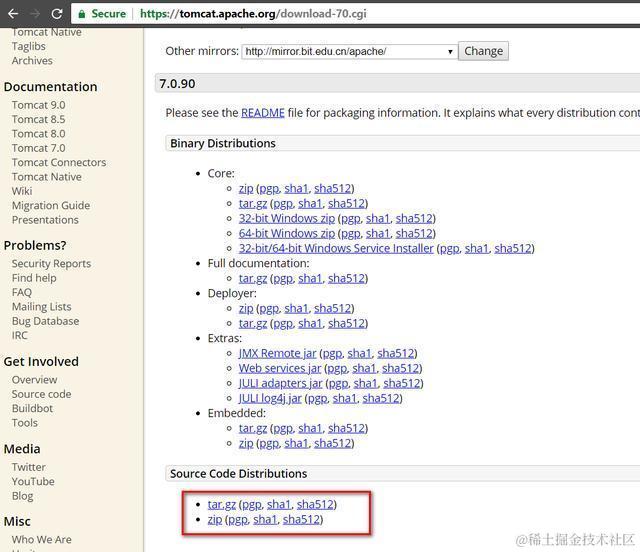Open pgp signature for Core zip
640x552 pixels.
[269, 189]
